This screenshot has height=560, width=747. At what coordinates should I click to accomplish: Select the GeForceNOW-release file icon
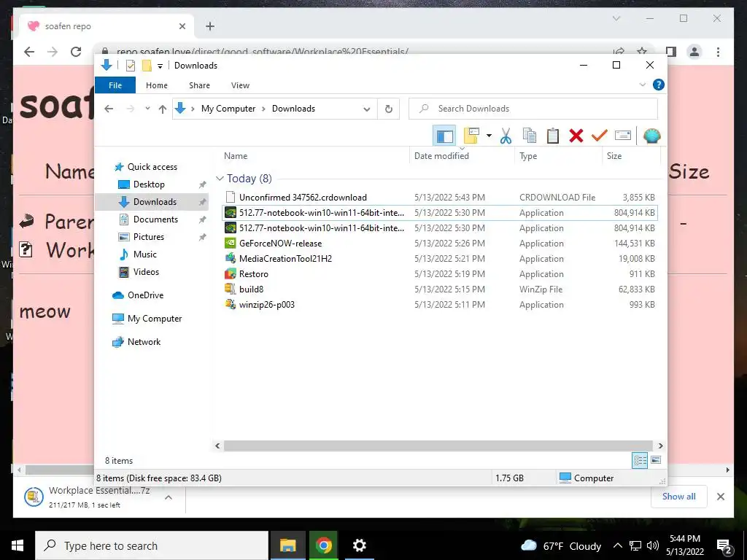pyautogui.click(x=231, y=244)
